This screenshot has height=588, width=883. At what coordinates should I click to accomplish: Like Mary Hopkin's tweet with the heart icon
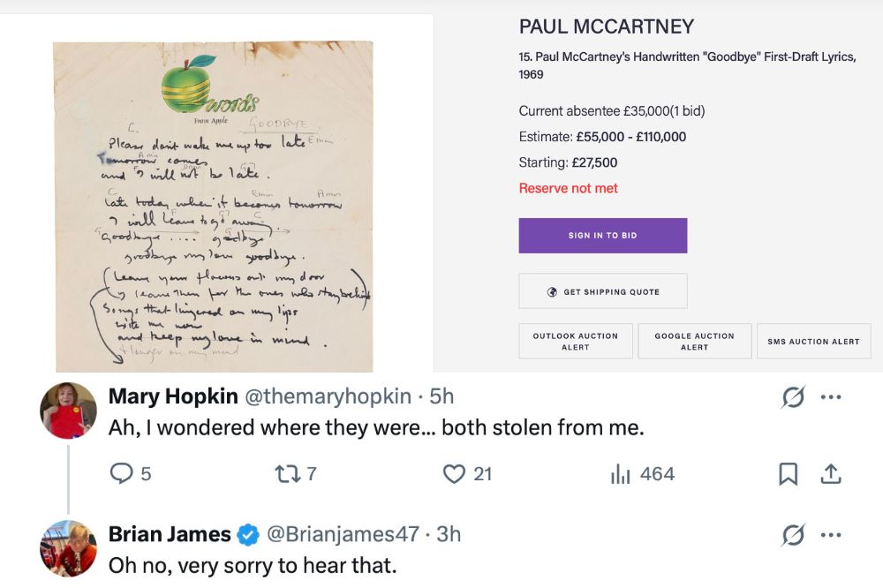click(454, 474)
